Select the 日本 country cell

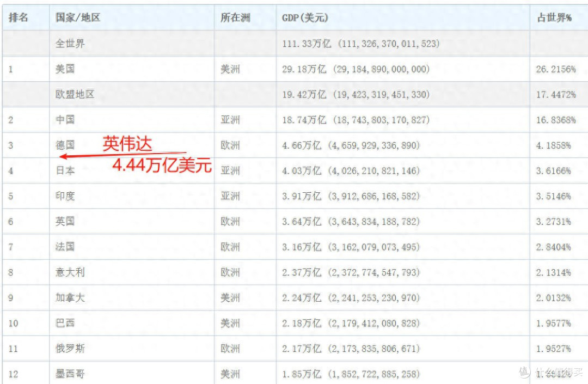coord(65,170)
